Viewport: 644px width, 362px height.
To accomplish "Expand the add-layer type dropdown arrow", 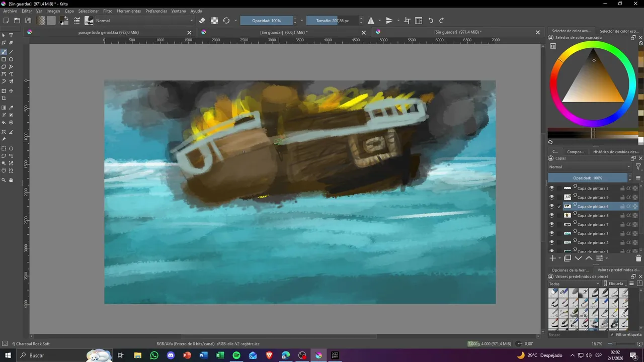I will click(559, 258).
